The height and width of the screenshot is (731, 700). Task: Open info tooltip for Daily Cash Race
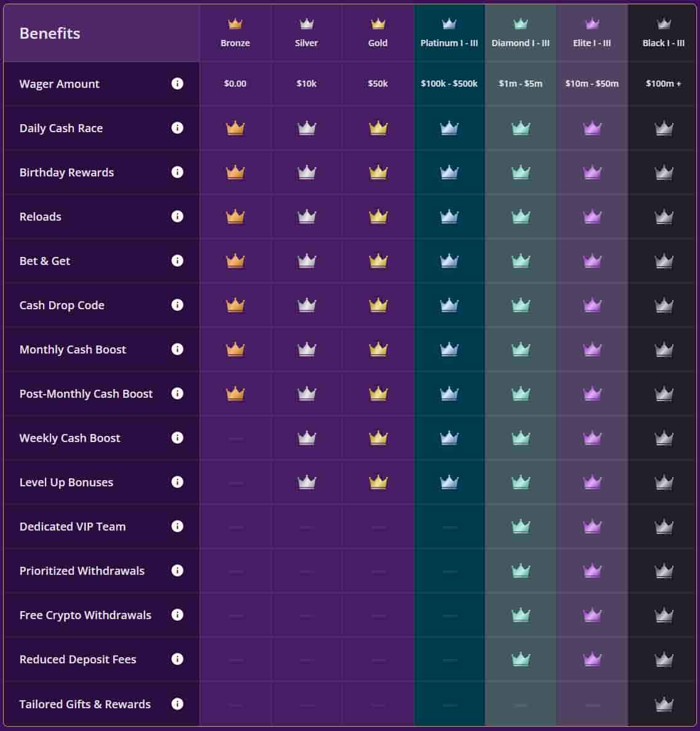click(x=177, y=128)
